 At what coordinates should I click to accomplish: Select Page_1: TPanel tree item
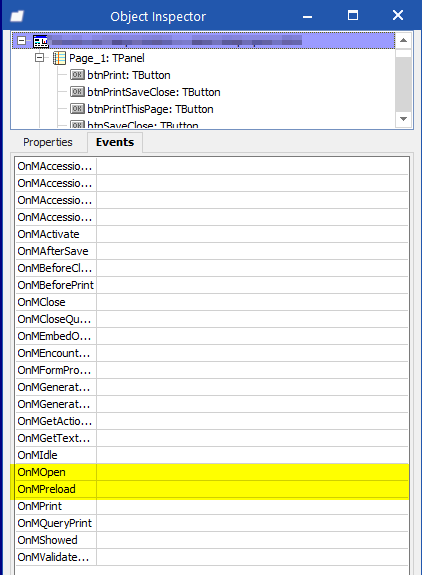[x=107, y=58]
